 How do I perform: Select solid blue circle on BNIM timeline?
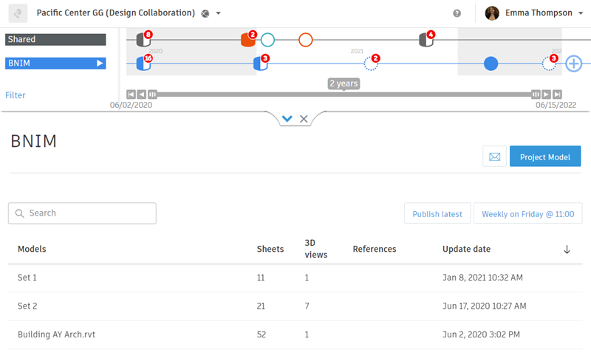491,64
